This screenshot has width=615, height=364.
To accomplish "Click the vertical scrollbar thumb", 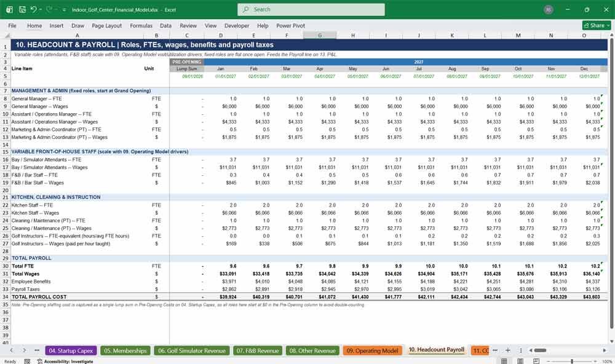I will (611, 183).
